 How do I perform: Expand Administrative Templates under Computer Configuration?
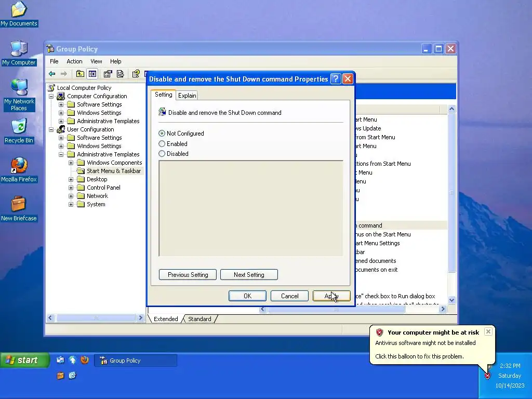[x=61, y=121]
